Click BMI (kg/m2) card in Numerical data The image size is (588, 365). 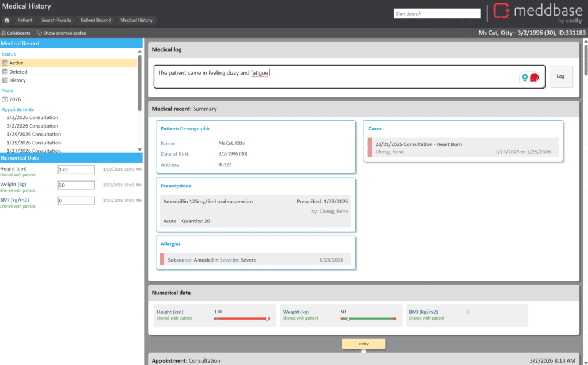[467, 316]
